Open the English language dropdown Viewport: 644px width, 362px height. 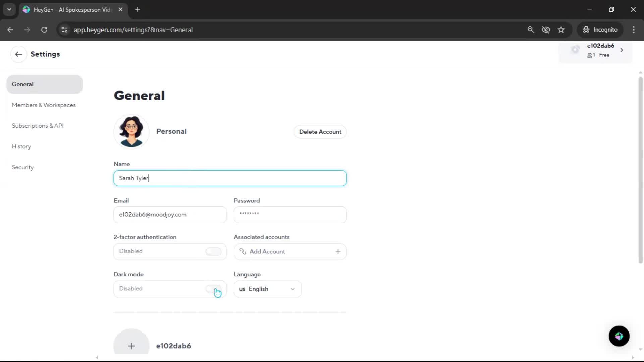pos(267,289)
